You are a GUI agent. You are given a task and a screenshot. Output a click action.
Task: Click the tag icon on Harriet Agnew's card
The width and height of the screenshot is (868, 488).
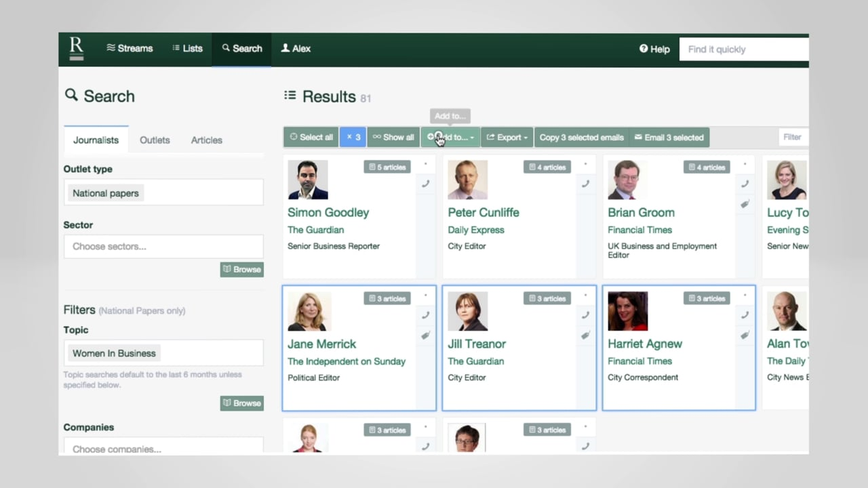pyautogui.click(x=745, y=335)
